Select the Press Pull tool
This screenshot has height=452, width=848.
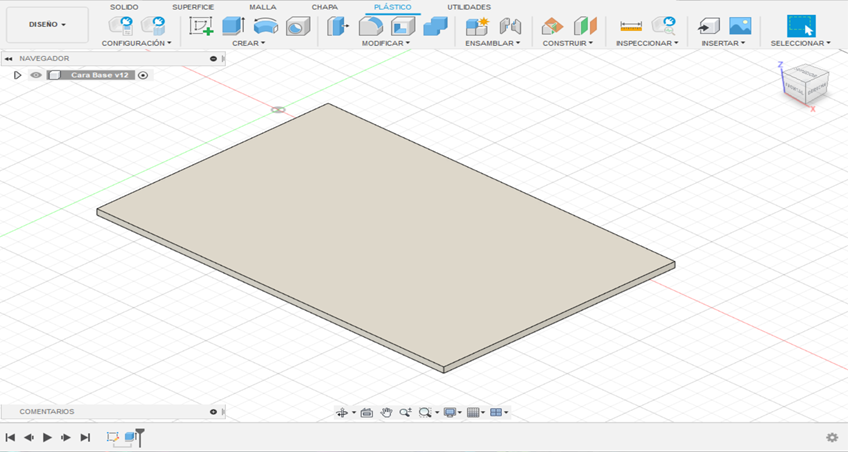point(338,25)
